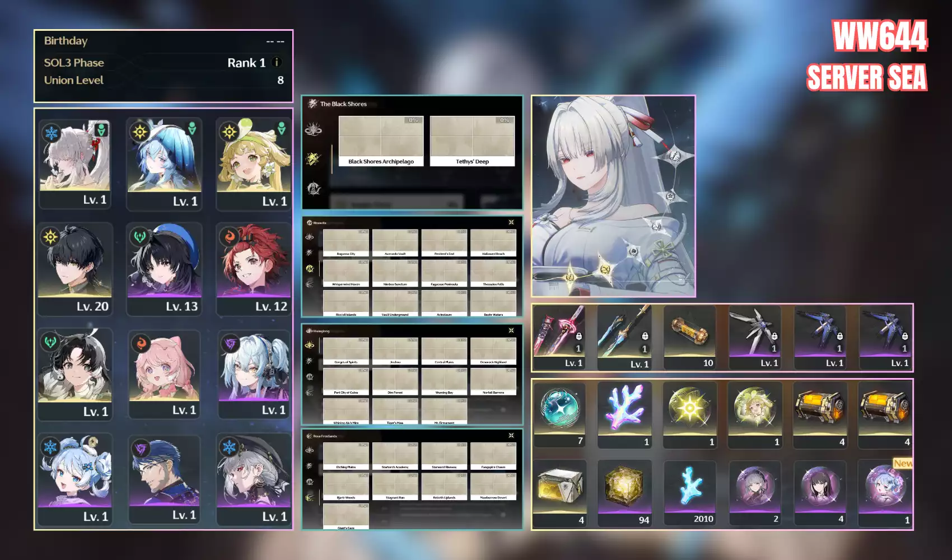Screen dimensions: 952x560
Task: Open the blue sword weapon item
Action: [624, 338]
